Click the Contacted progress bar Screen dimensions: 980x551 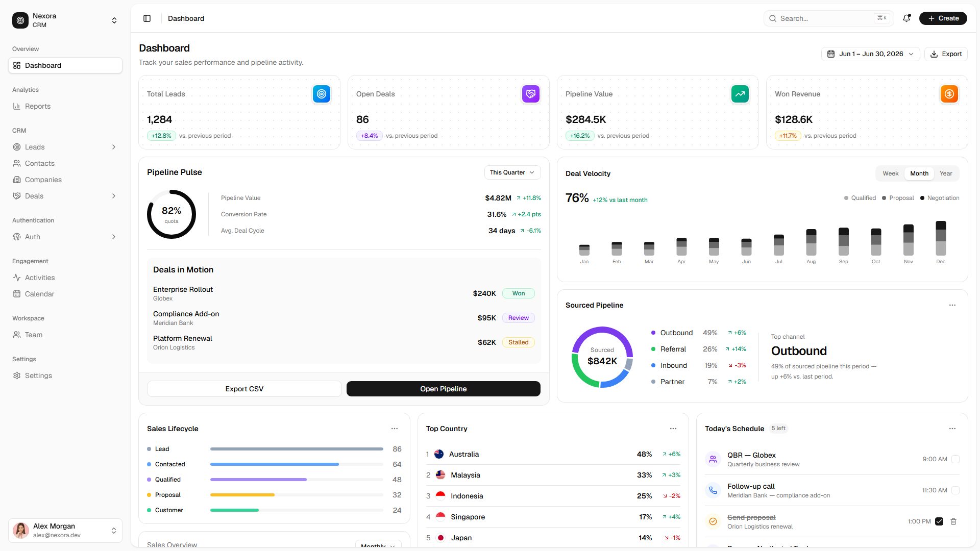297,464
